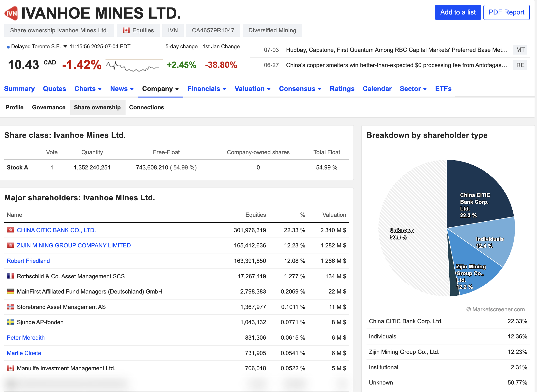This screenshot has width=537, height=392.
Task: Click the French flag beside Rothschild & Co.
Action: 10,276
